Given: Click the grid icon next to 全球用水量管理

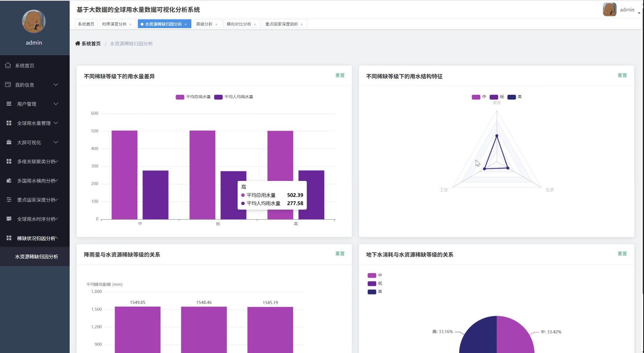Looking at the screenshot, I should (9, 123).
